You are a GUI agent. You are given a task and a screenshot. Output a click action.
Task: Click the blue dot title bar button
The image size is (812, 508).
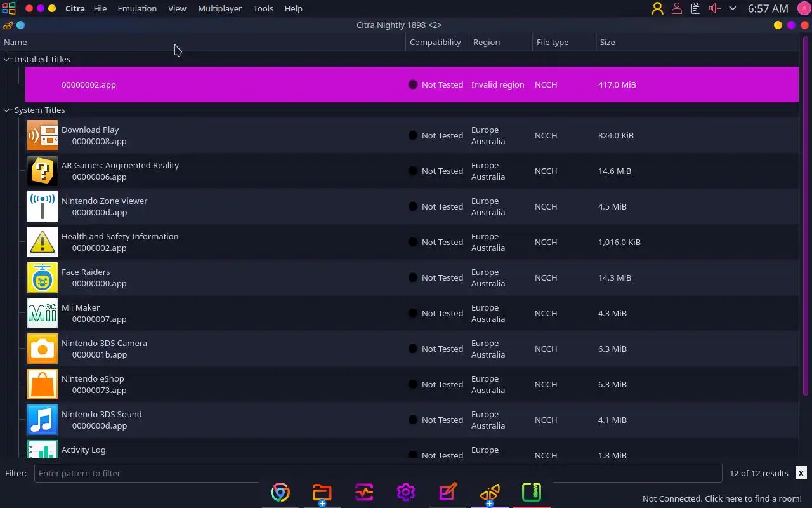click(21, 25)
